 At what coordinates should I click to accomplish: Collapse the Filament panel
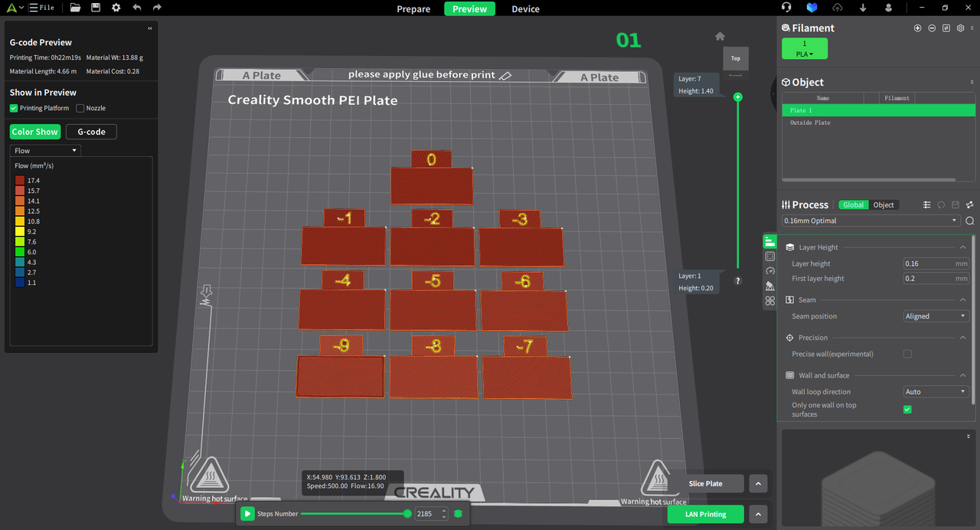[x=972, y=28]
